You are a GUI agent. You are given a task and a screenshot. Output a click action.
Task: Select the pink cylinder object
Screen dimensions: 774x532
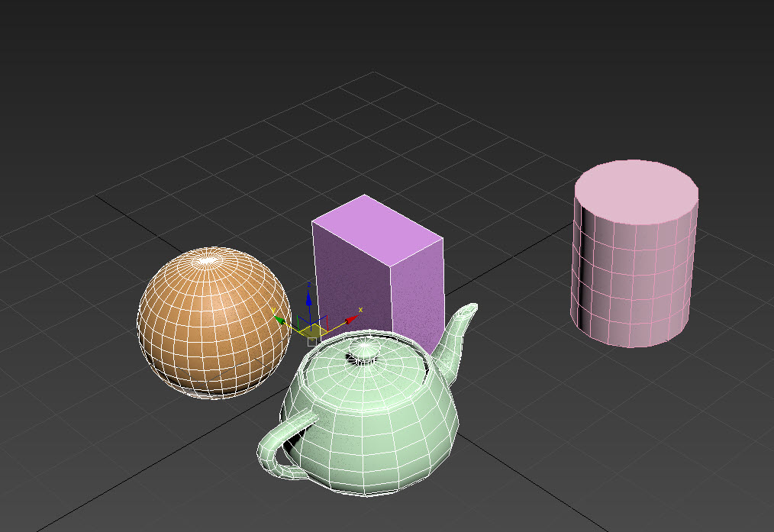pos(635,253)
